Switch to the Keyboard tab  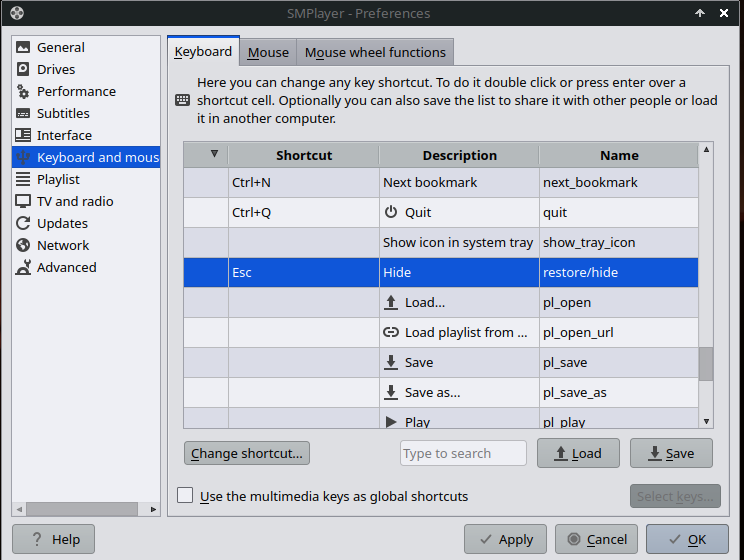click(x=203, y=51)
